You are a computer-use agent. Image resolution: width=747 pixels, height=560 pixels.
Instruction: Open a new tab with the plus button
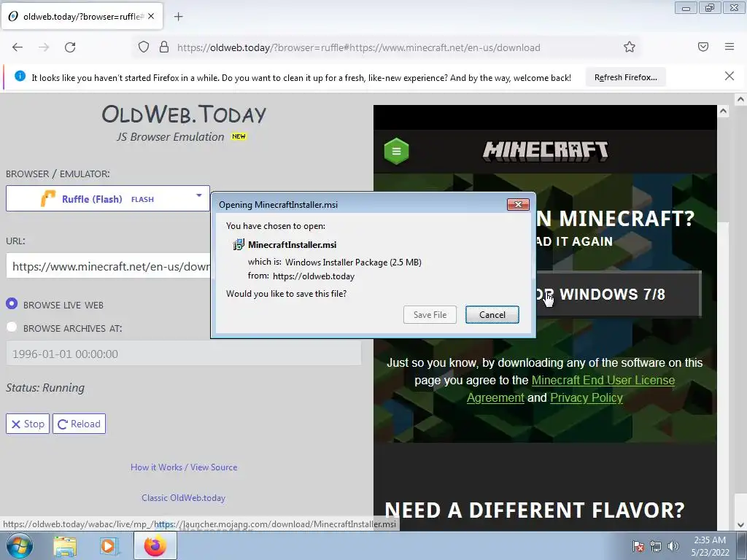click(x=178, y=17)
